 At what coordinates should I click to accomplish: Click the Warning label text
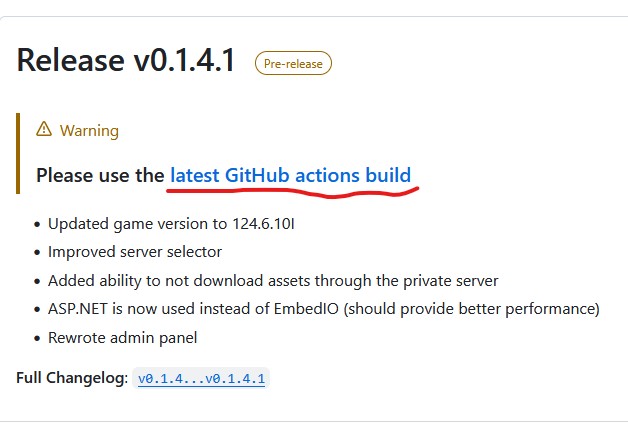pyautogui.click(x=89, y=131)
